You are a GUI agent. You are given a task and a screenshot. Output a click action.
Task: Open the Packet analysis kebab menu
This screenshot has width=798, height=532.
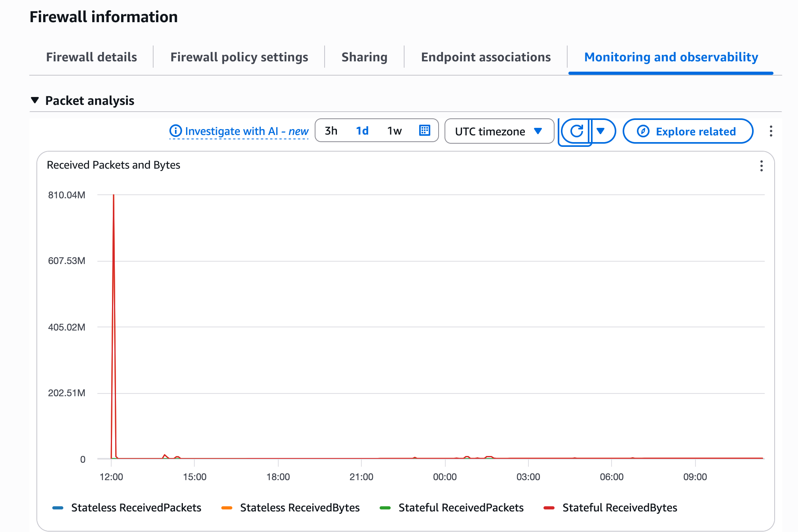(x=771, y=131)
